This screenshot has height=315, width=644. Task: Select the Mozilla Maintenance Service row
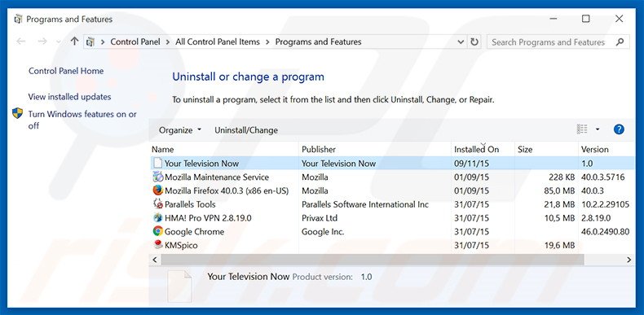point(392,177)
